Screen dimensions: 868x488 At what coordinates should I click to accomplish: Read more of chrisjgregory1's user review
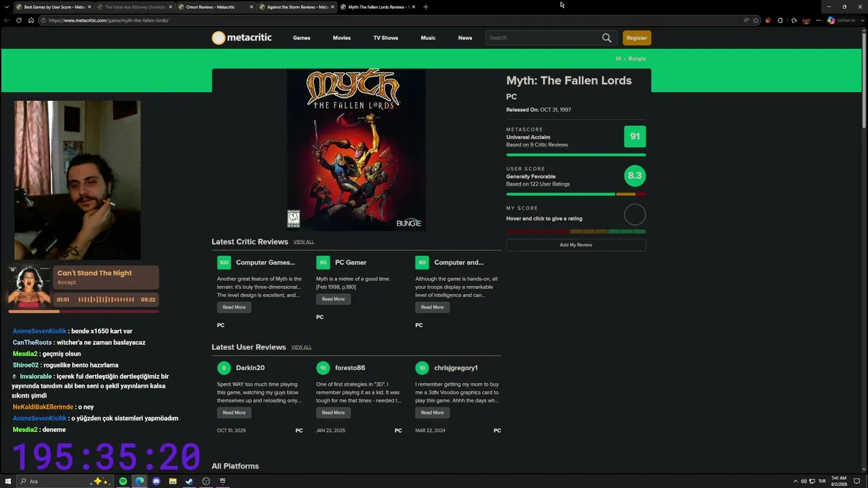432,413
